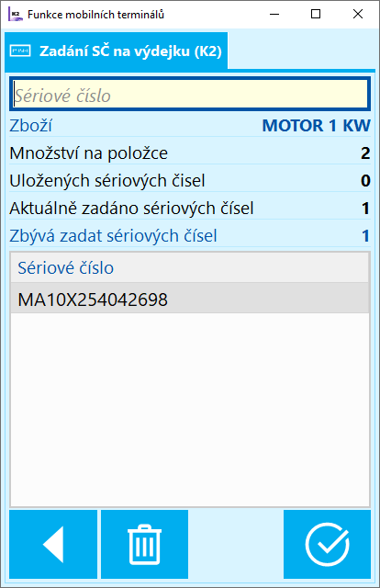Select the Zadání SČ na výdejku (K2) tab

pyautogui.click(x=117, y=51)
